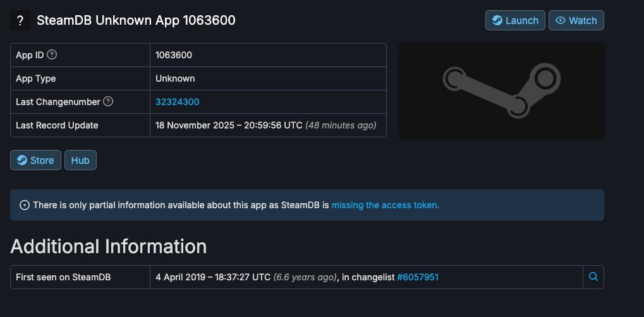Click the Last Changenumber help icon

pos(108,101)
